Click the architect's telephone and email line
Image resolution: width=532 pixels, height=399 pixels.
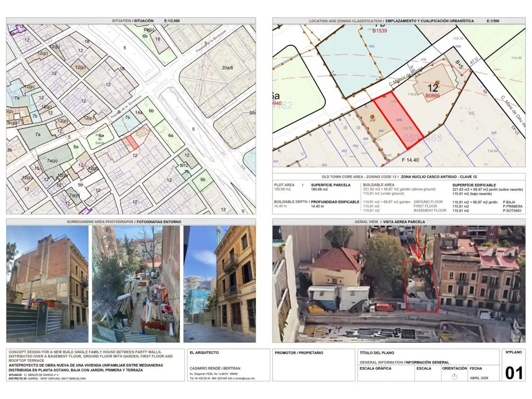pyautogui.click(x=222, y=378)
